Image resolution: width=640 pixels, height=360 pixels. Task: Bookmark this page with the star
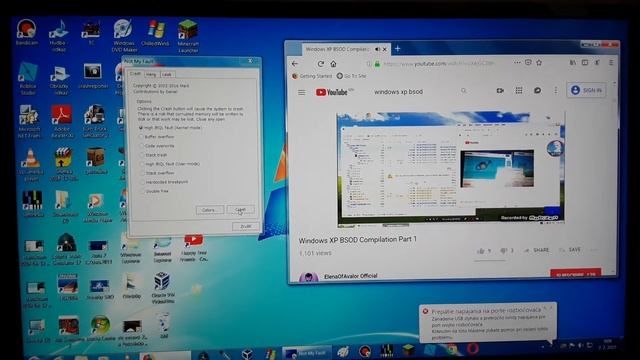click(539, 63)
